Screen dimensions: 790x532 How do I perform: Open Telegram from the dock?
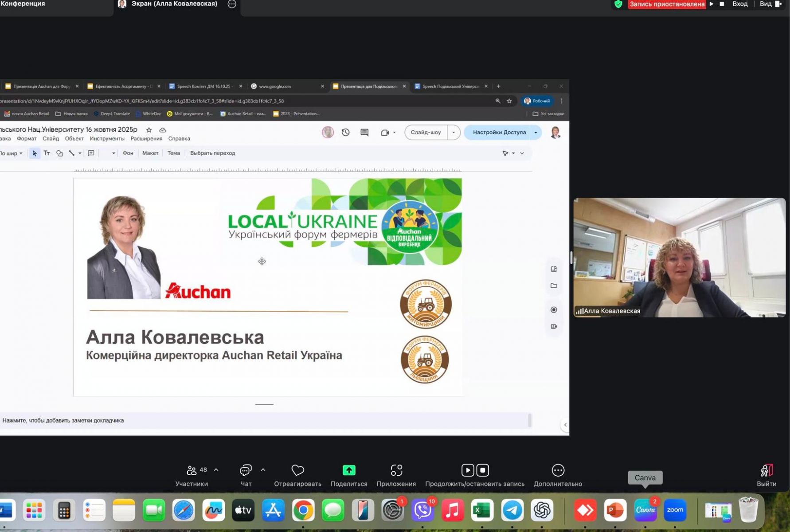(x=512, y=510)
